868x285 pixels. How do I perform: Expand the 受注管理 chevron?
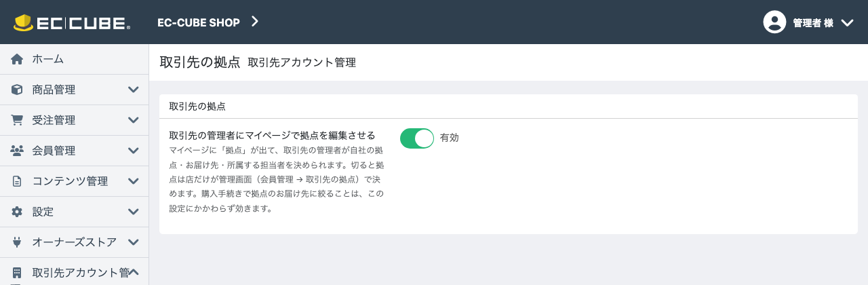tap(134, 120)
